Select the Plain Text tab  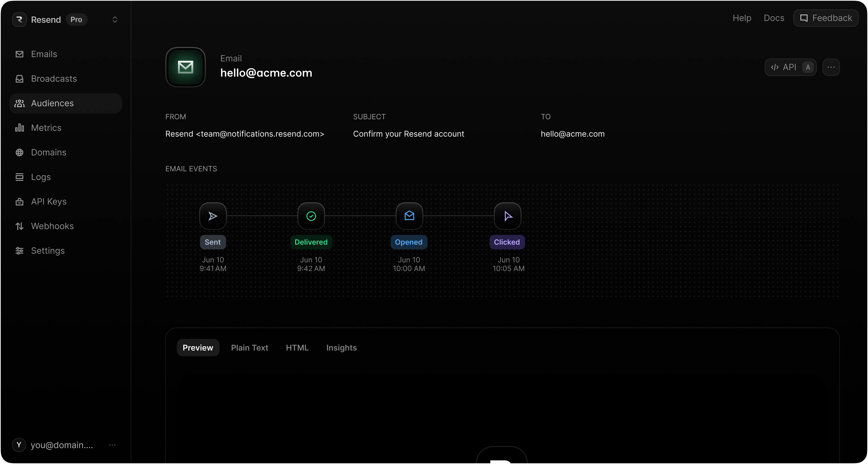click(x=249, y=348)
